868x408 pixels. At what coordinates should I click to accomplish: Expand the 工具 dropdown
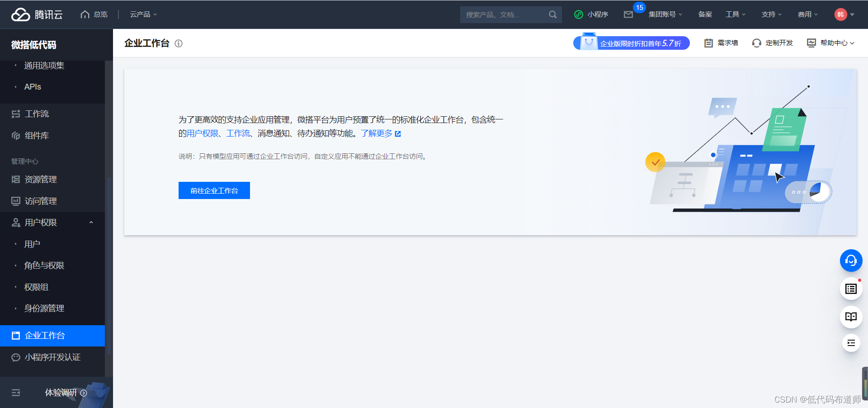point(736,14)
